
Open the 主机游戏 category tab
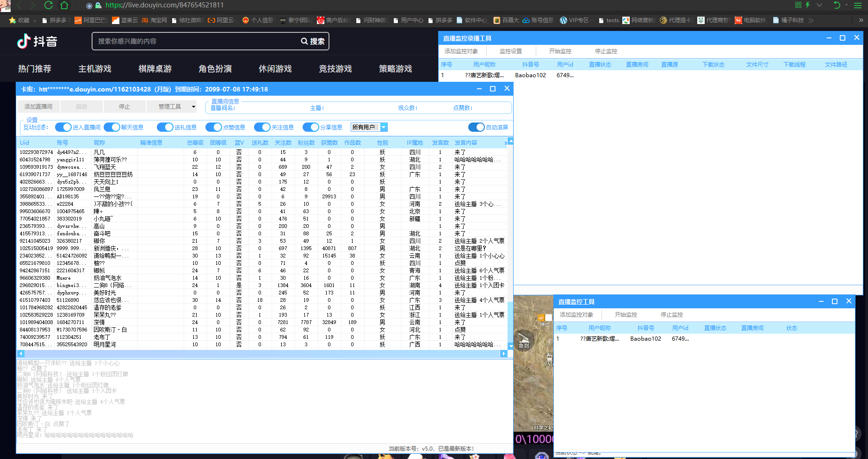94,69
